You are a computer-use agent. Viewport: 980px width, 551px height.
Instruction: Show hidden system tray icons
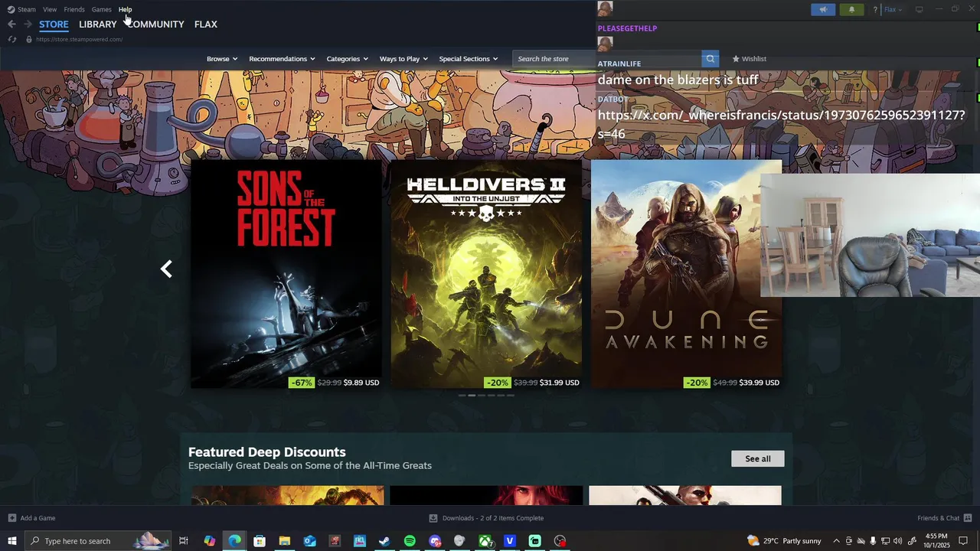(836, 541)
